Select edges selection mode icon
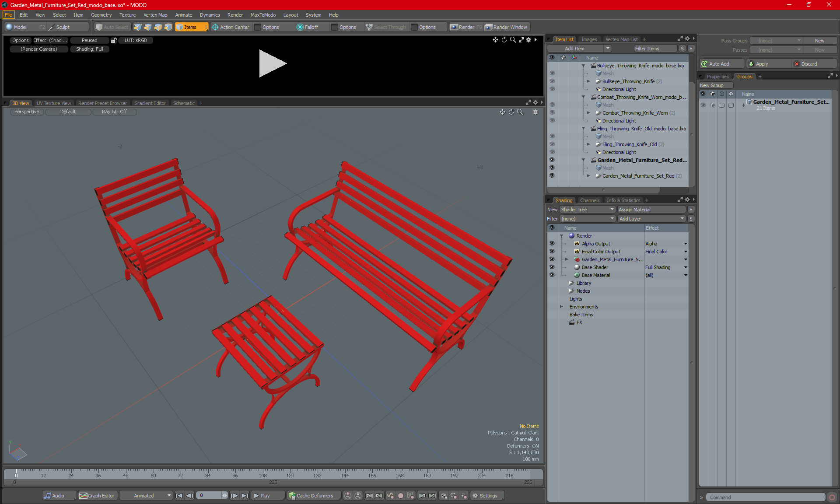 pos(148,27)
